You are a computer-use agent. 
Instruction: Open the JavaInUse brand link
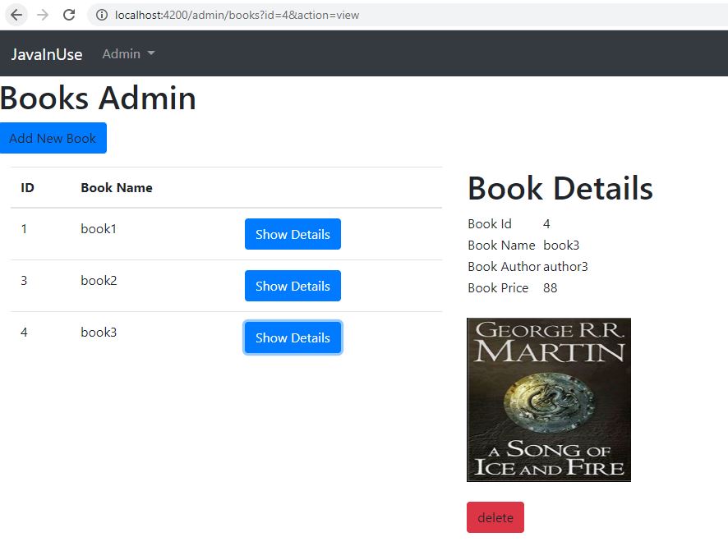click(47, 54)
